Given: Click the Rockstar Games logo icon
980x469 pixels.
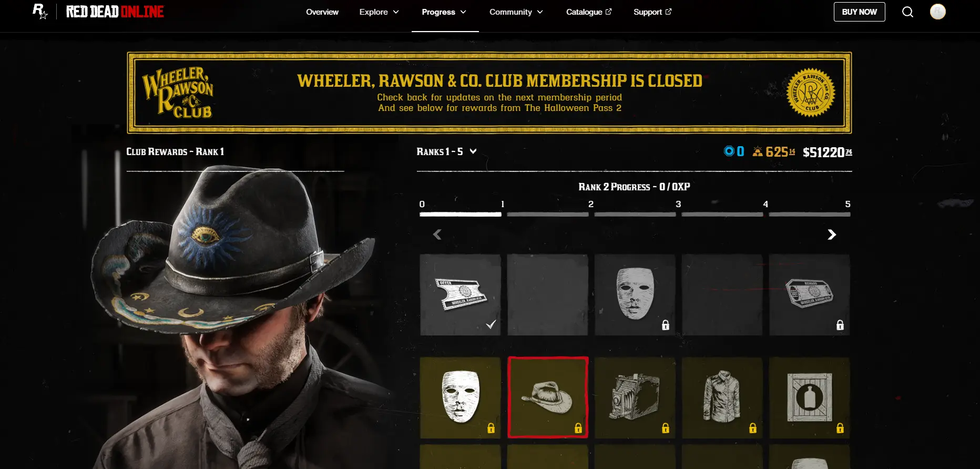Looking at the screenshot, I should point(40,12).
